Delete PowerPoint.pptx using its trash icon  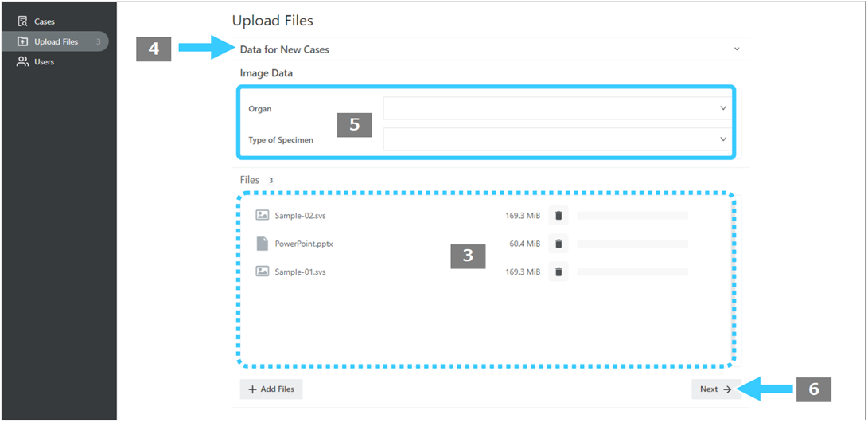click(x=559, y=243)
